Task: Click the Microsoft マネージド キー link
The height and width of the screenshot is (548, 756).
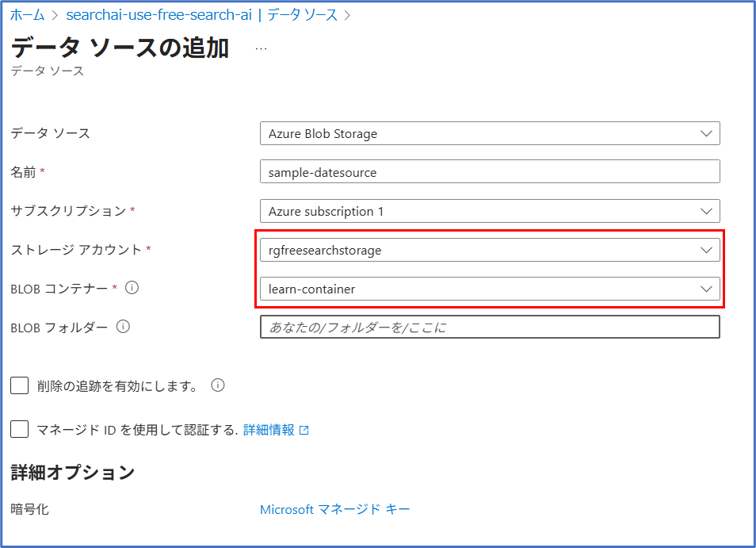Action: coord(334,509)
